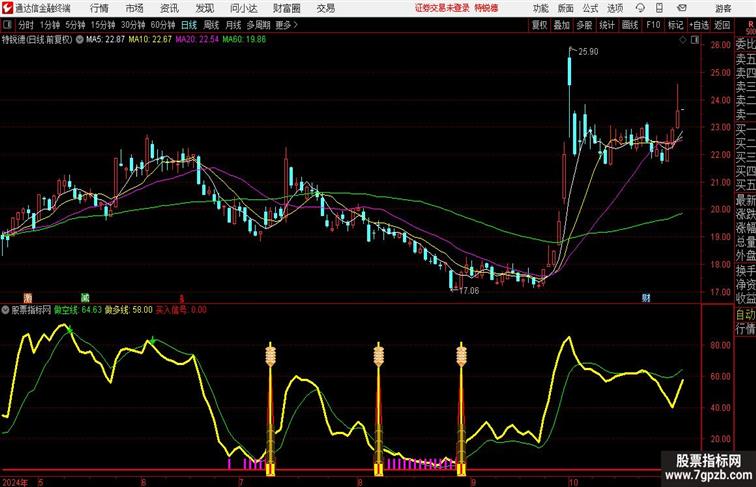Switch to 5分钟 period tab
The width and height of the screenshot is (756, 487).
75,25
